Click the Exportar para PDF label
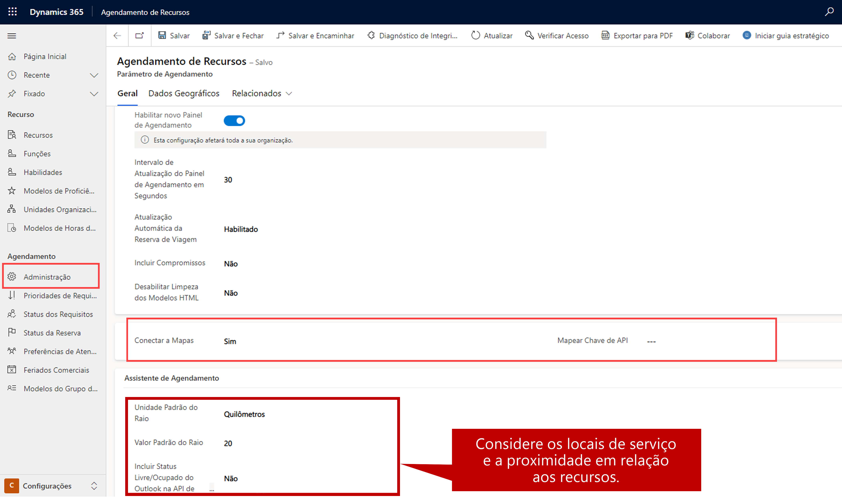The width and height of the screenshot is (842, 504). coord(643,36)
